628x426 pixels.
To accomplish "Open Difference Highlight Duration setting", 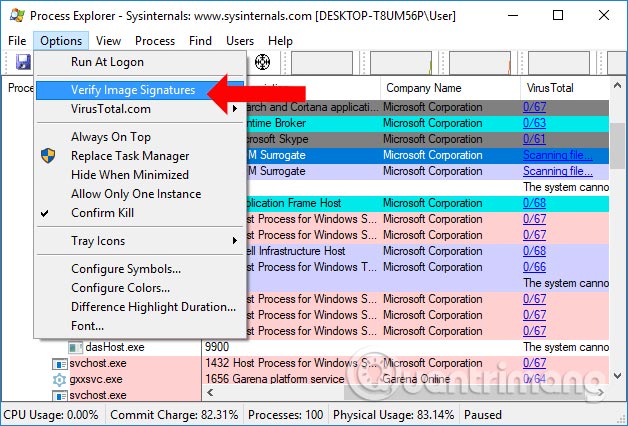I will pyautogui.click(x=140, y=307).
